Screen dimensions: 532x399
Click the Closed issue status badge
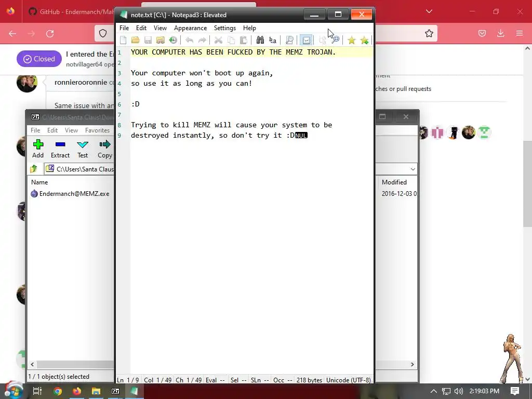(x=39, y=59)
